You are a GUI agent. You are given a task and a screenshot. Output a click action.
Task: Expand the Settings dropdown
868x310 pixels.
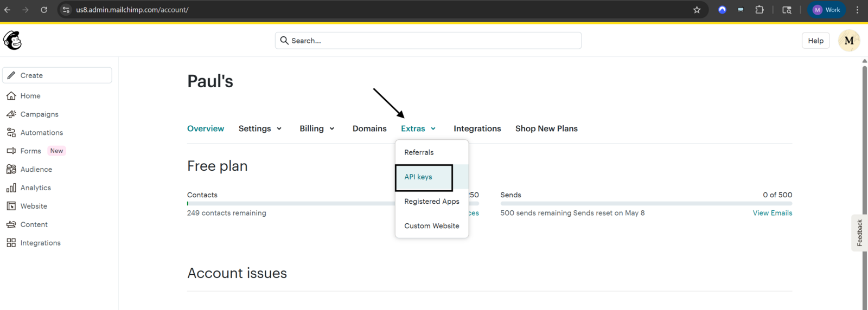pyautogui.click(x=260, y=128)
